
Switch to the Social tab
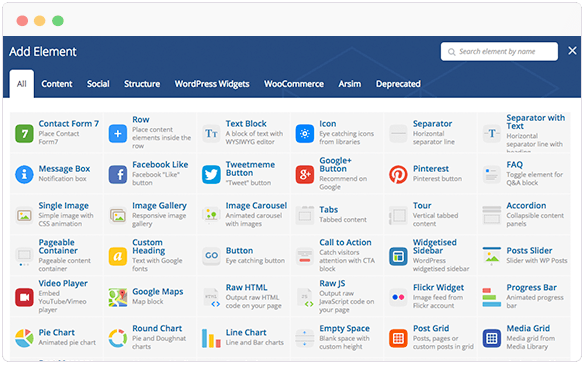pos(98,84)
